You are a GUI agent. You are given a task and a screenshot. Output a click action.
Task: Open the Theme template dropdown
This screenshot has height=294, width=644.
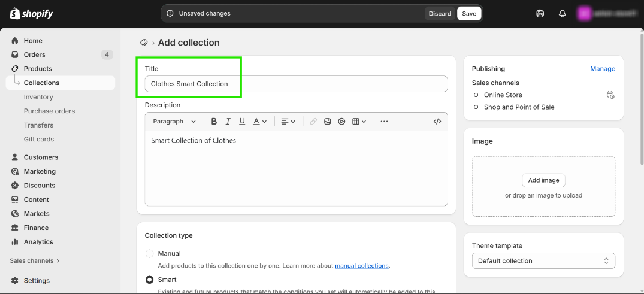pyautogui.click(x=543, y=261)
